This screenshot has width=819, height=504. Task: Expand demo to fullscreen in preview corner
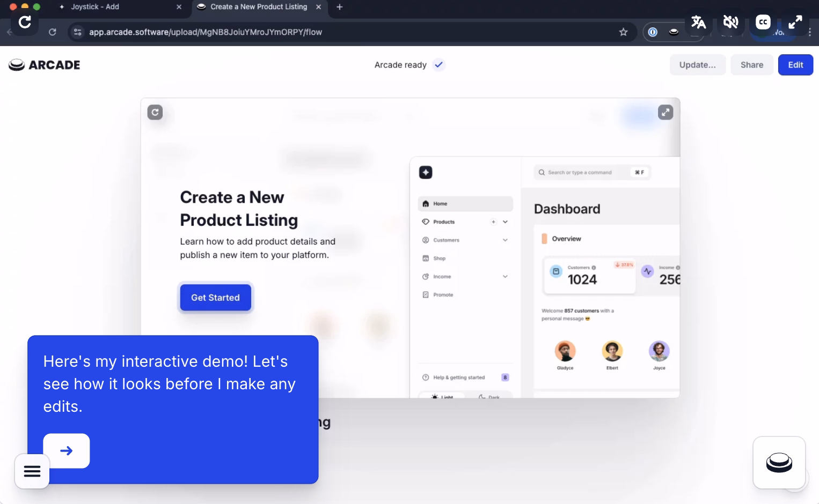pos(666,112)
